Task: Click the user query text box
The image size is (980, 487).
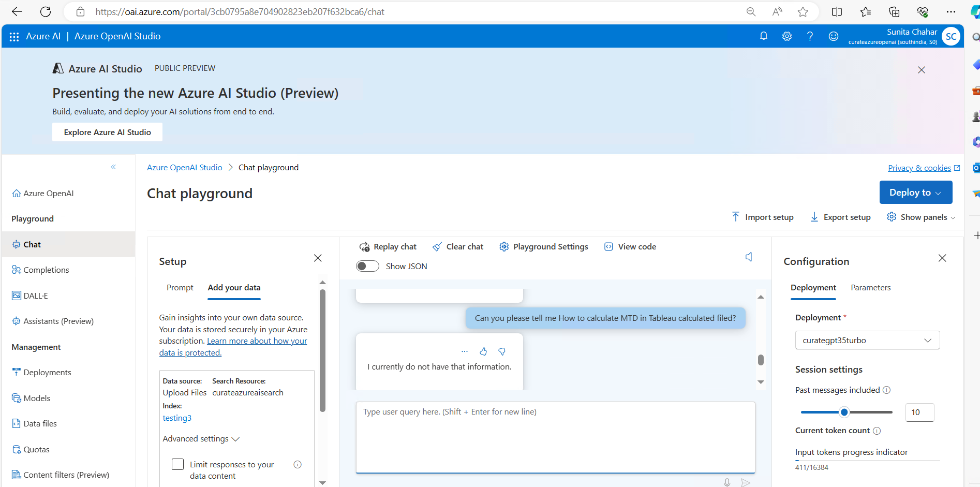Action: [x=555, y=438]
